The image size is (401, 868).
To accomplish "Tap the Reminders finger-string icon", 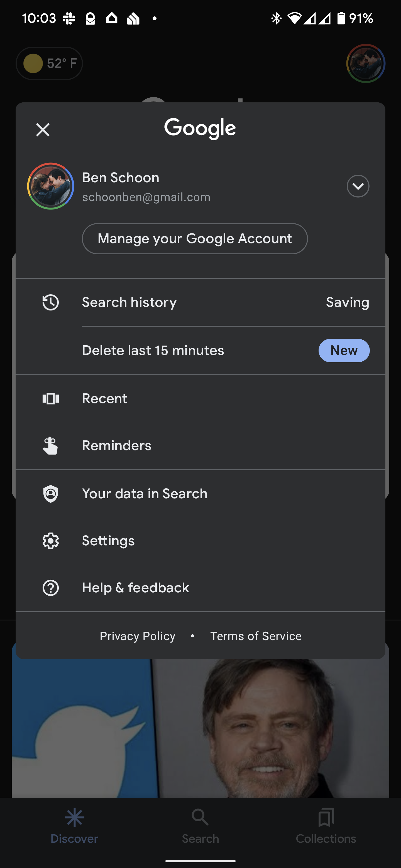I will point(51,445).
